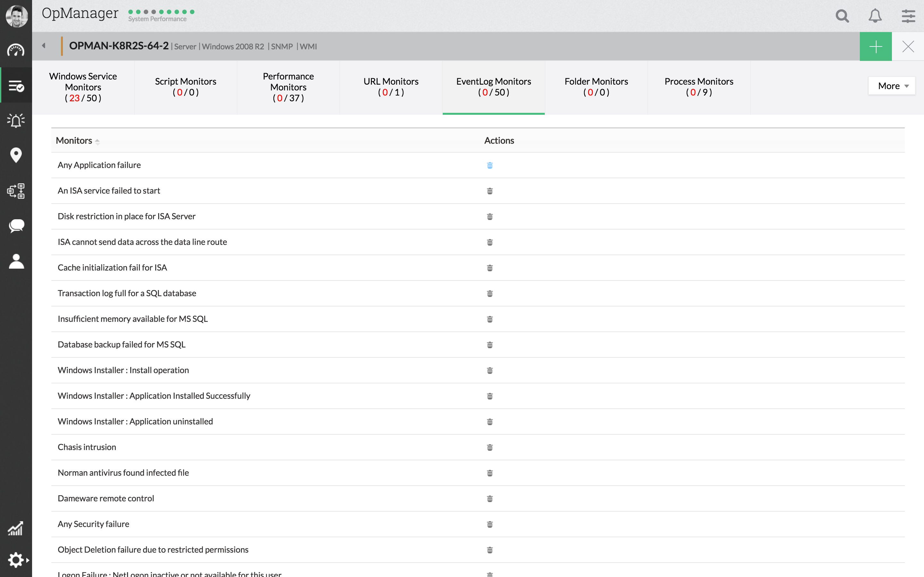Open the alarms bell icon in sidebar
Screen dimensions: 924x577
16,120
